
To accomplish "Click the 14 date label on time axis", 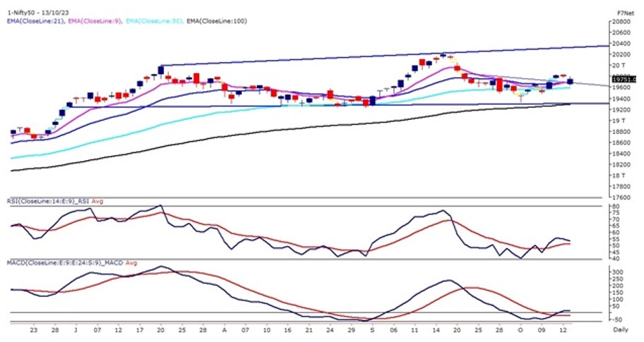I will (x=436, y=329).
